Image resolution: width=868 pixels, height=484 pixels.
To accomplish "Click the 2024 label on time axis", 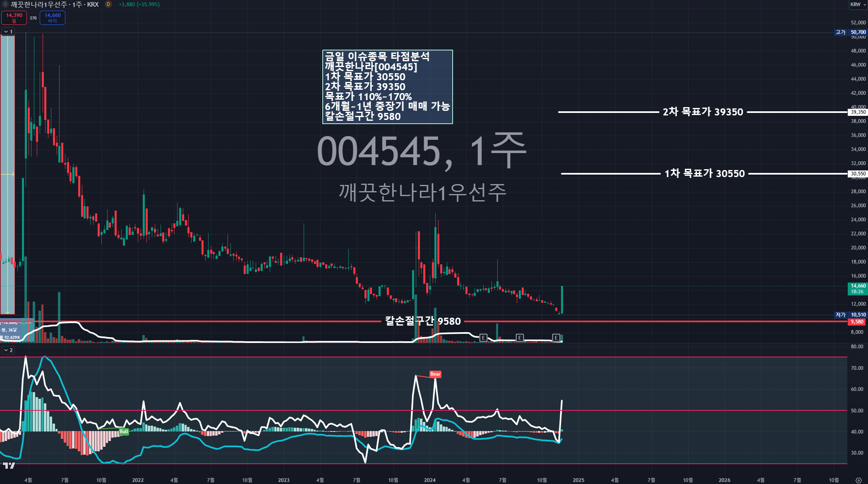I will click(x=430, y=480).
